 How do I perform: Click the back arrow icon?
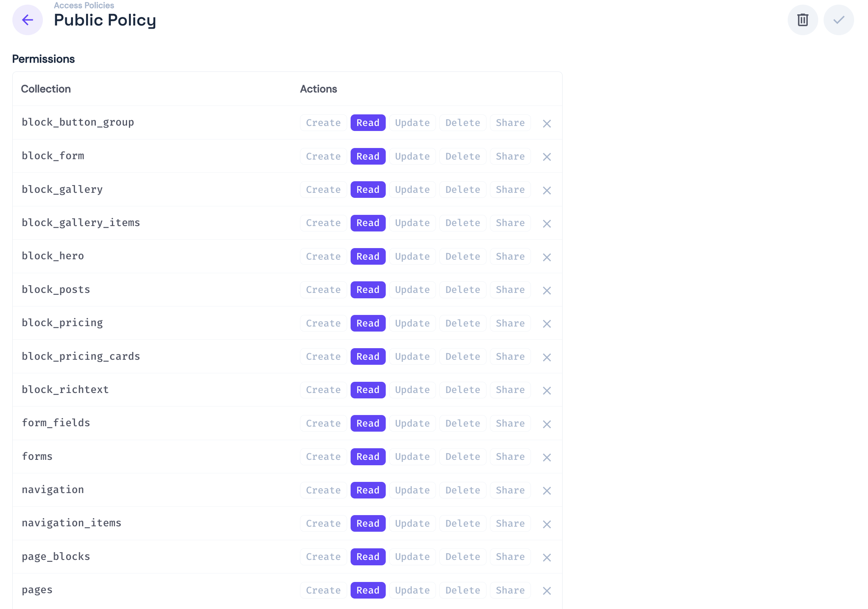(27, 20)
